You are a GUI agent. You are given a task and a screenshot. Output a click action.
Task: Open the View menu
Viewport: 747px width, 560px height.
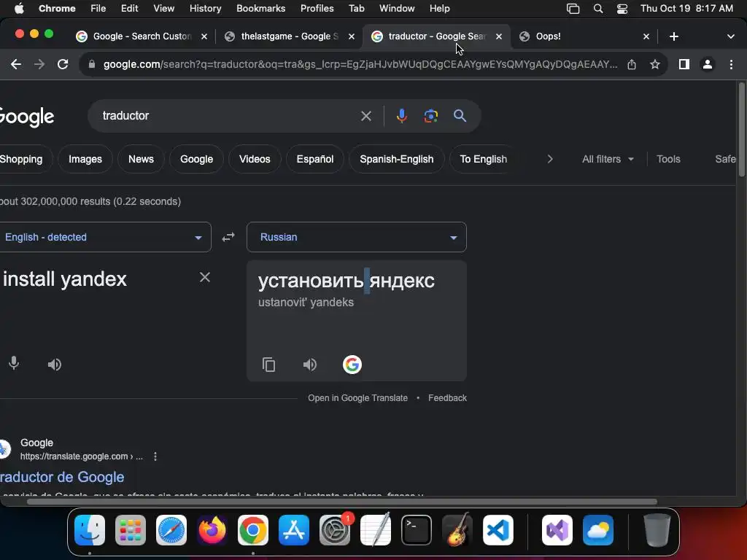click(163, 9)
